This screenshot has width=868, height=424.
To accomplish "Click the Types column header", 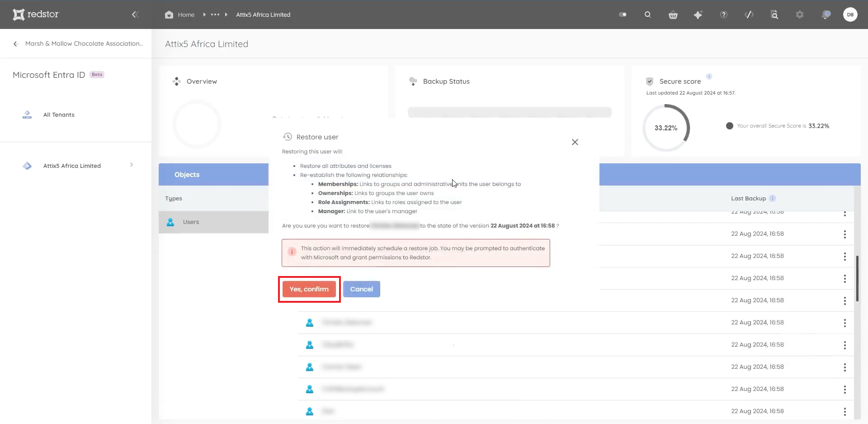I will [x=174, y=199].
